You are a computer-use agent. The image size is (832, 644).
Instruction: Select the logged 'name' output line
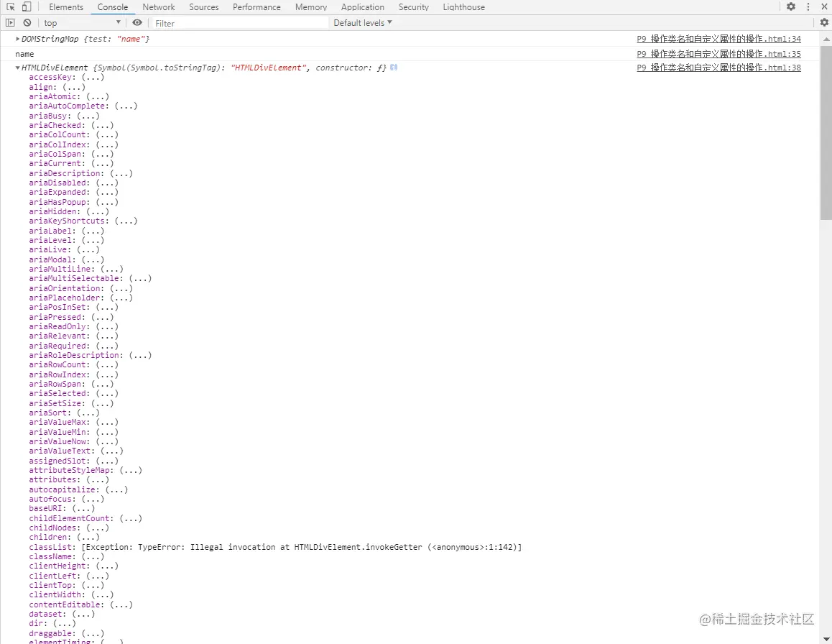tap(24, 54)
